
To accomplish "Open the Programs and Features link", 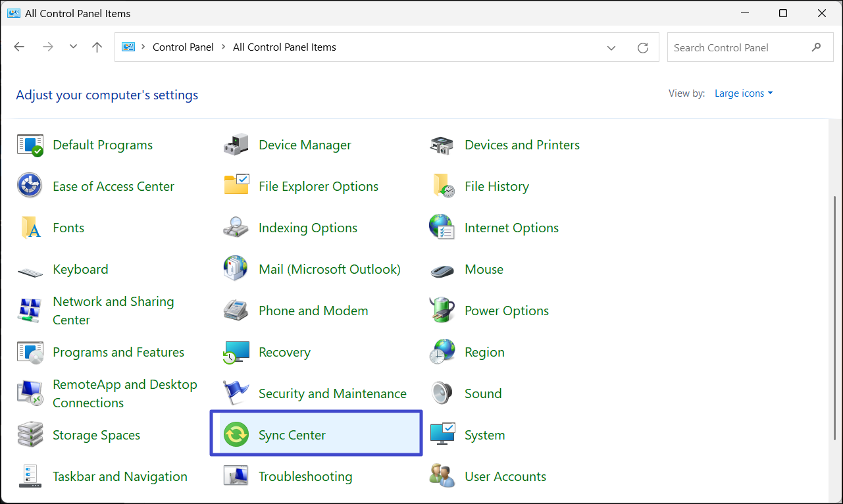I will pos(118,352).
